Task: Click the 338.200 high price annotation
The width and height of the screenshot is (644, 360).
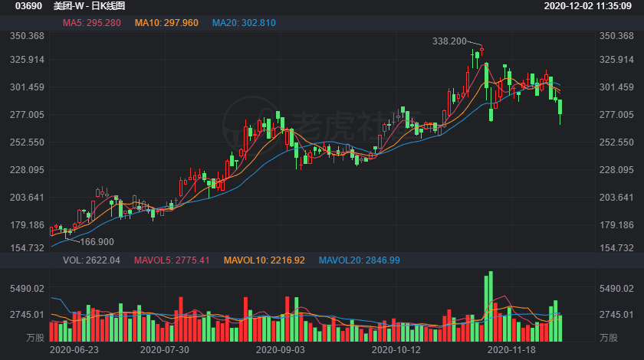Action: point(449,41)
